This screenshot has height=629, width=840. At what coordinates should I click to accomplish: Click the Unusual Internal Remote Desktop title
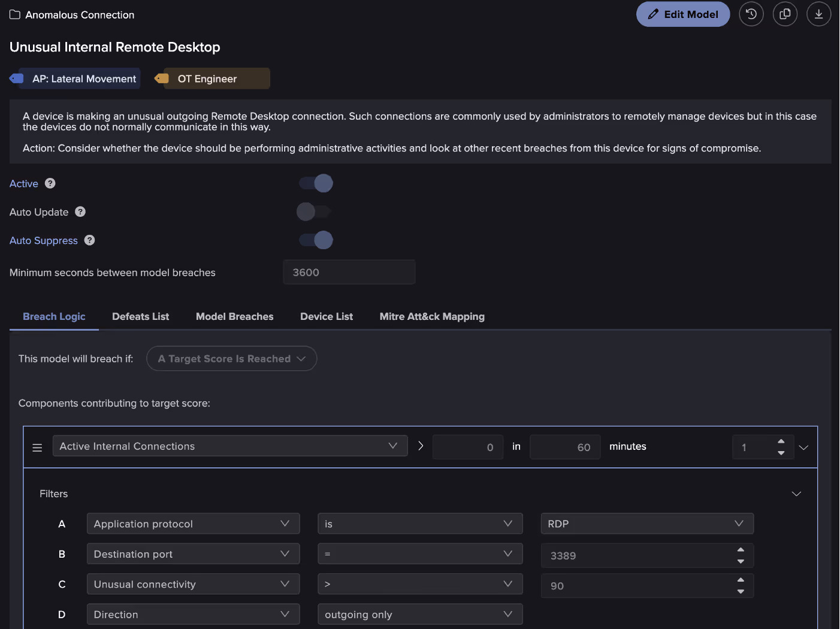tap(115, 47)
